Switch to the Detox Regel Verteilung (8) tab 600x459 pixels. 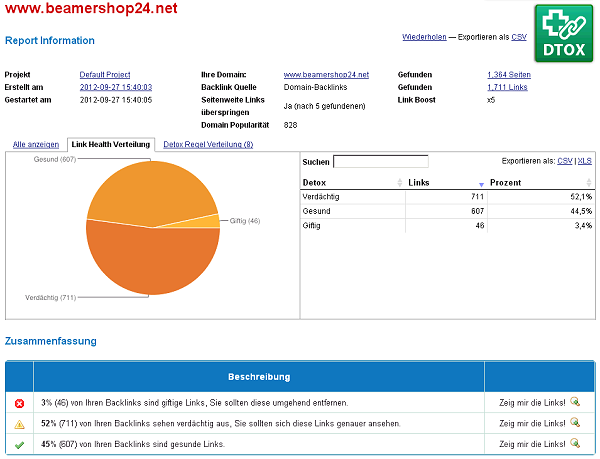coord(208,145)
